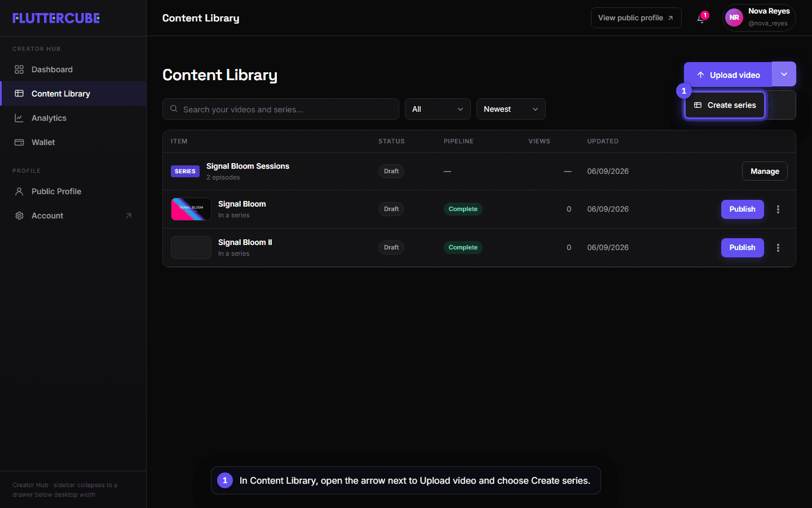
Task: Click the Upload video button
Action: [728, 75]
